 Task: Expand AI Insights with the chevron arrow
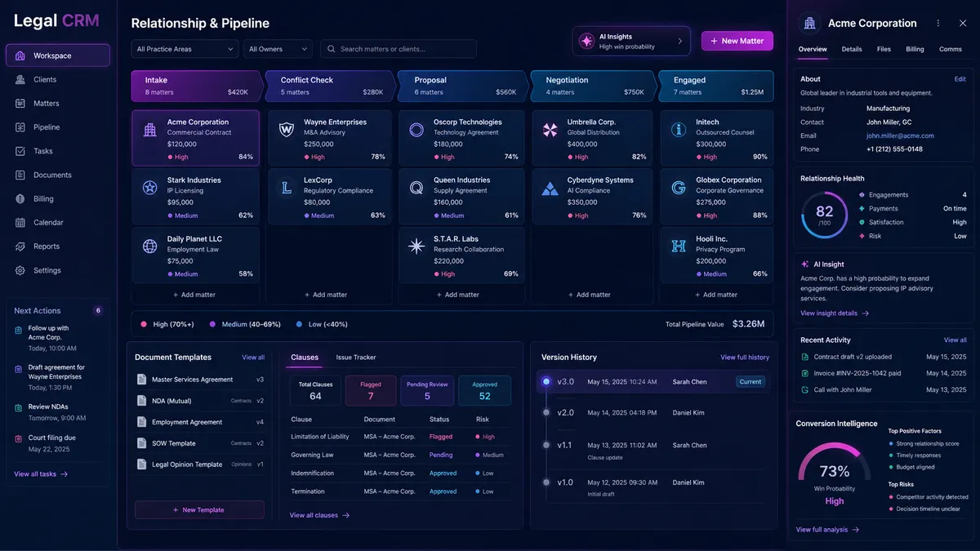[680, 41]
